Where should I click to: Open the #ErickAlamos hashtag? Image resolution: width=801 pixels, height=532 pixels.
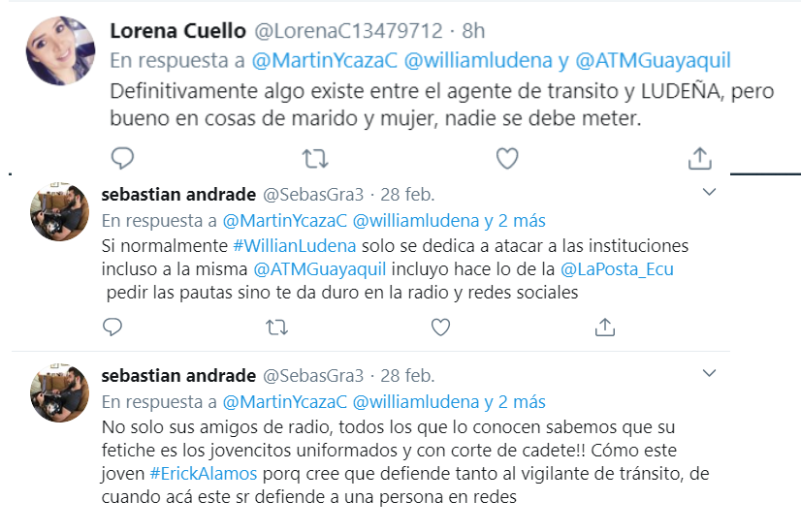[204, 474]
